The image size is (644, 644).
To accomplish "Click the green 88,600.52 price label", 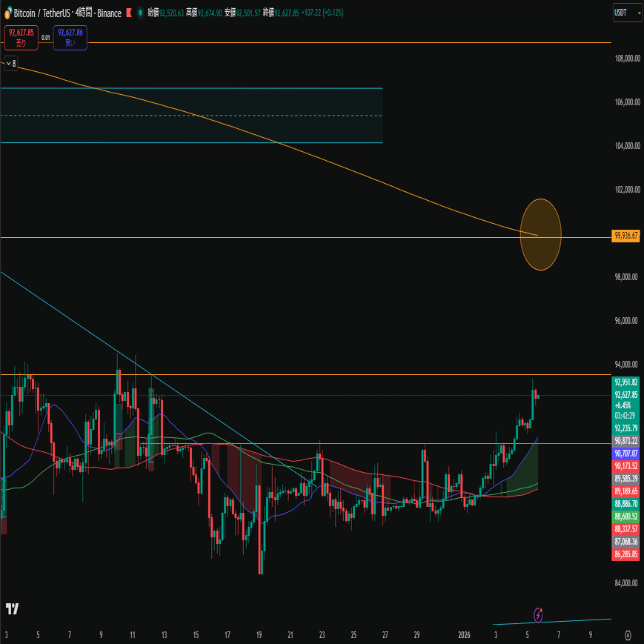I will pos(625,517).
